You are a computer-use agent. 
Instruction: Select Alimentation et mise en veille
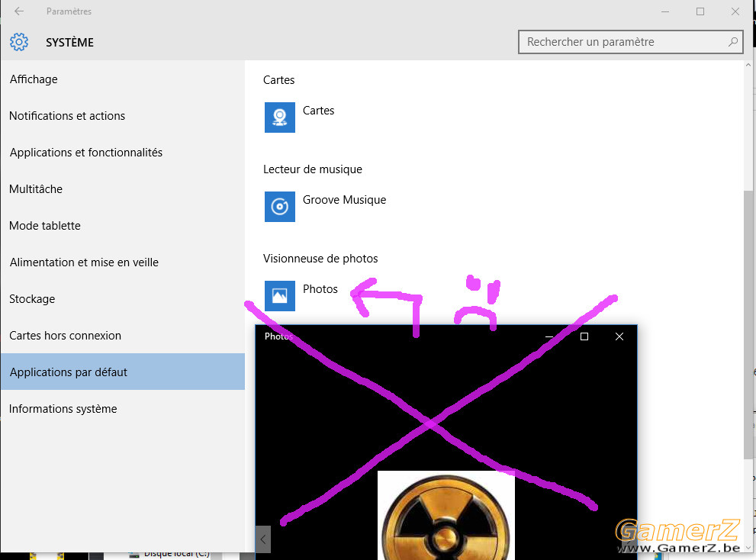click(x=123, y=262)
